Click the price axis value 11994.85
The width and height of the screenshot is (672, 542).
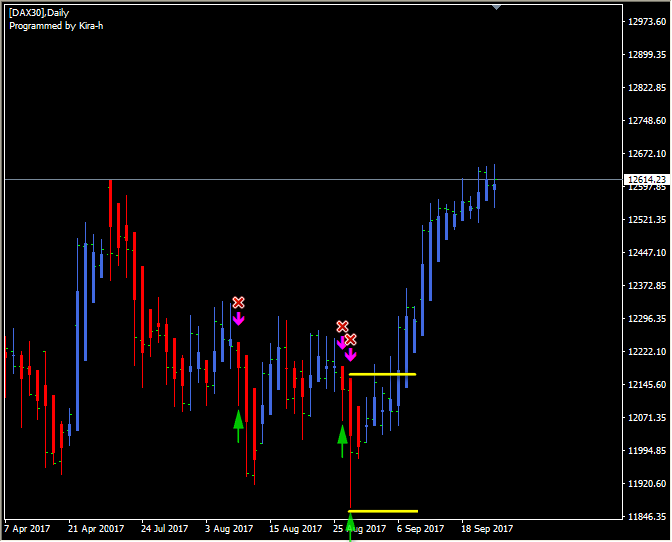coord(647,451)
